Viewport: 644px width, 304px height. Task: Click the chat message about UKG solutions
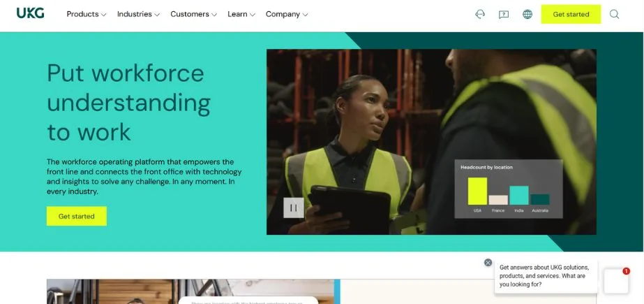pyautogui.click(x=545, y=275)
